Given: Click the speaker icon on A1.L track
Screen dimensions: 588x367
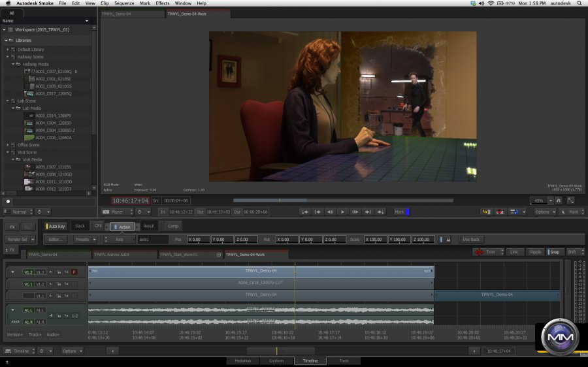Looking at the screenshot, I should (x=51, y=315).
